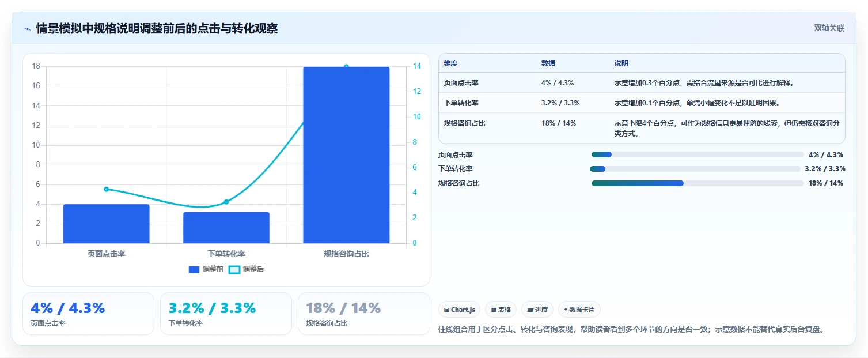Click the 规格咨询占比 progress bar
This screenshot has width=868, height=358.
(x=698, y=183)
